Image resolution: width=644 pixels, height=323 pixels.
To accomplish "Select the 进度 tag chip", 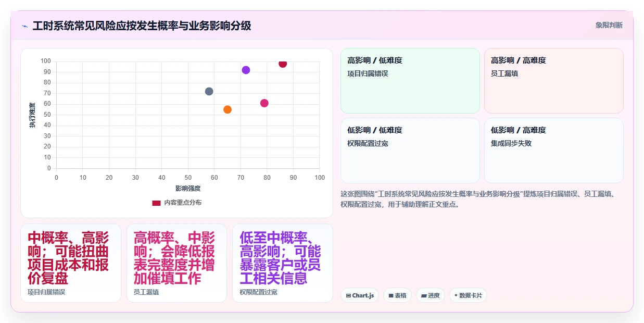I will point(430,295).
